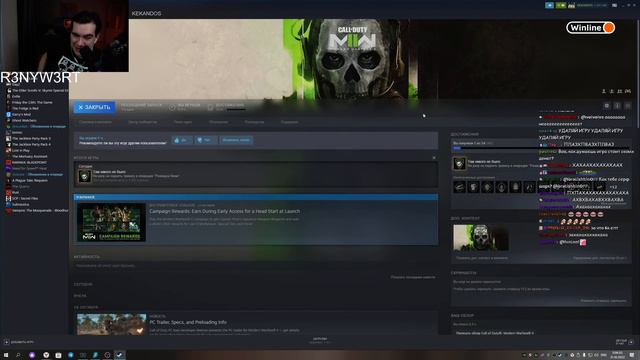
Task: Click the Rust red game icon
Action: click(8, 192)
